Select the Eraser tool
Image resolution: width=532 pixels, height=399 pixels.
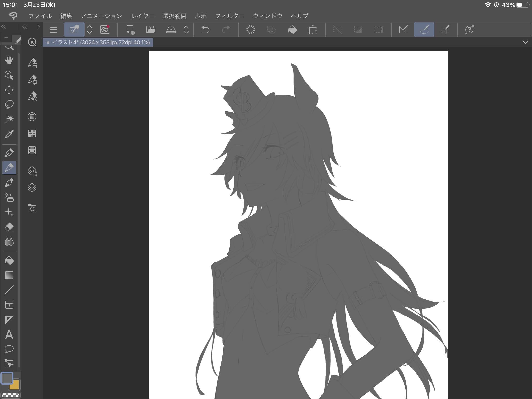(x=9, y=227)
